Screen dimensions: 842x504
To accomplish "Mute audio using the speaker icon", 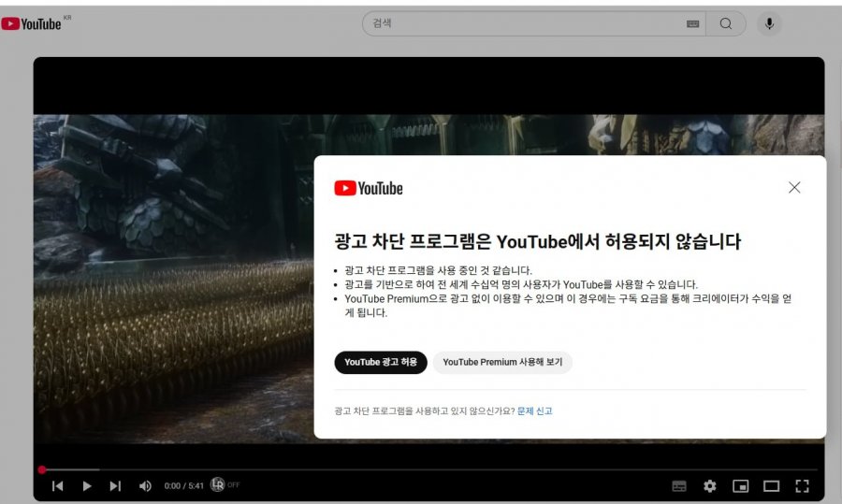I will (145, 485).
